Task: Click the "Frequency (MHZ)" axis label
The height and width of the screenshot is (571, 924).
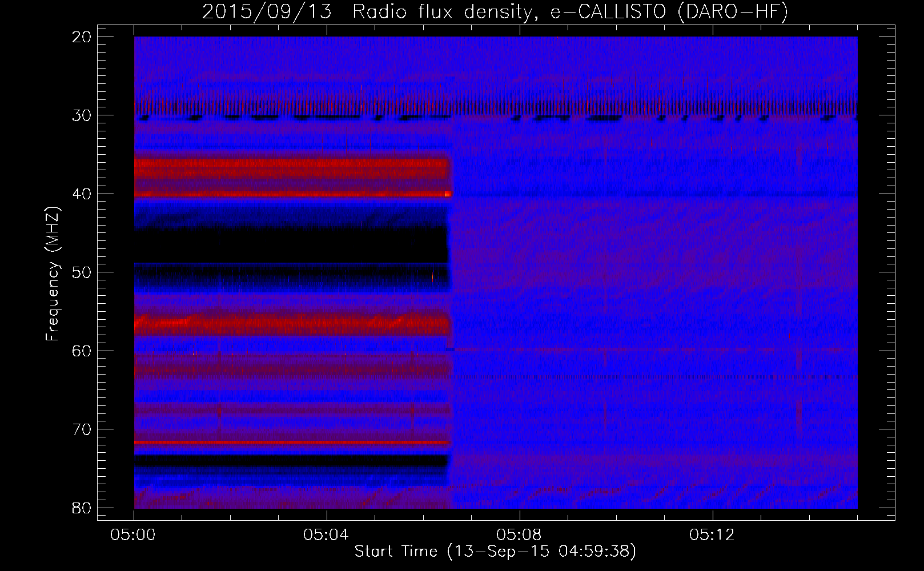Action: [x=53, y=274]
